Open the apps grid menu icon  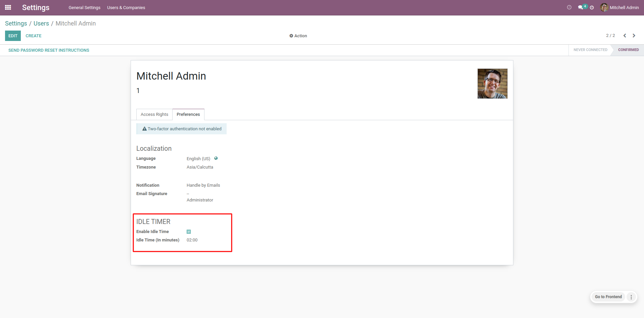pyautogui.click(x=8, y=7)
